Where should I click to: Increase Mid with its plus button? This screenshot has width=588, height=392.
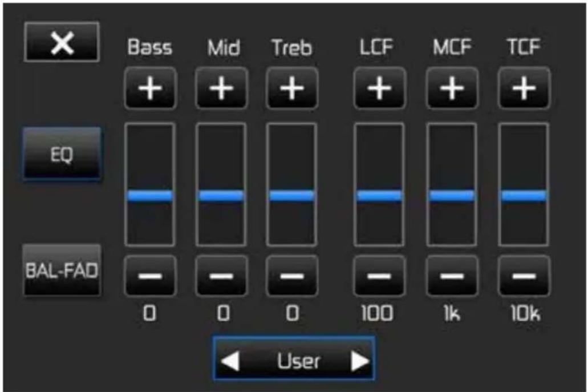221,88
